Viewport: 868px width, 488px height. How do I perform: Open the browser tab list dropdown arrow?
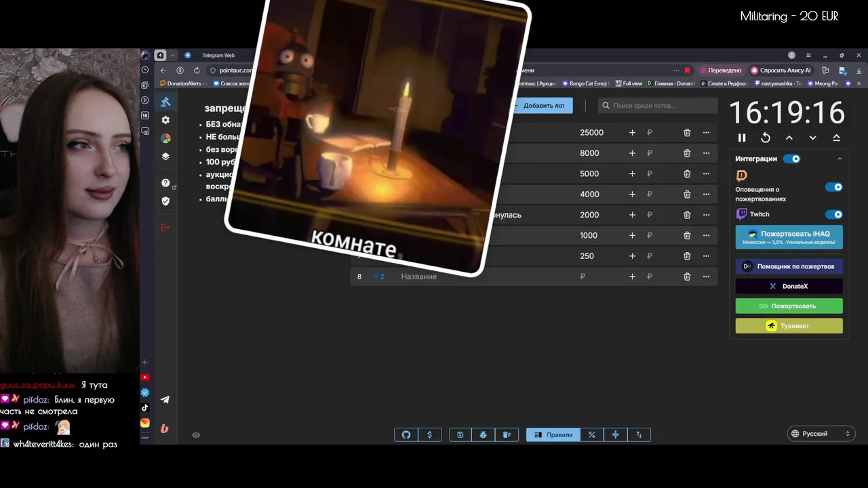click(x=173, y=56)
